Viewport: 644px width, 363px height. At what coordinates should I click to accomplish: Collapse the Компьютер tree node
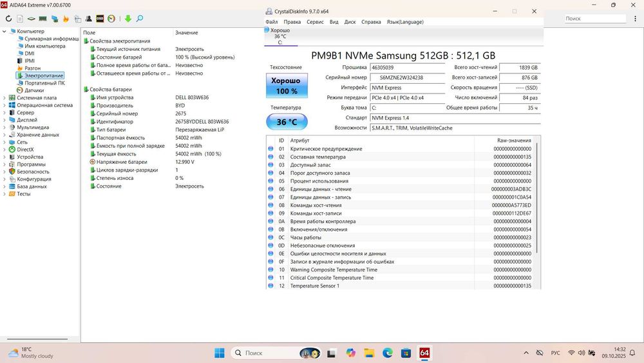[5, 31]
